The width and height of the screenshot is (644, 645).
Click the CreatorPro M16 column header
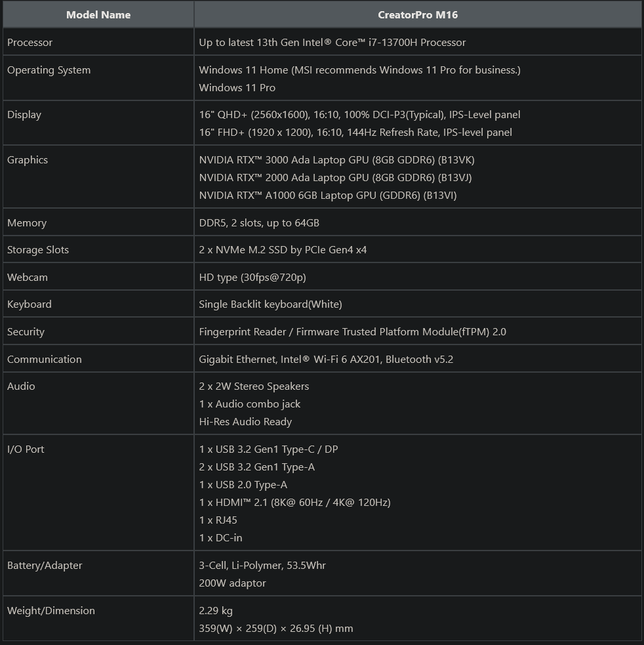coord(418,14)
